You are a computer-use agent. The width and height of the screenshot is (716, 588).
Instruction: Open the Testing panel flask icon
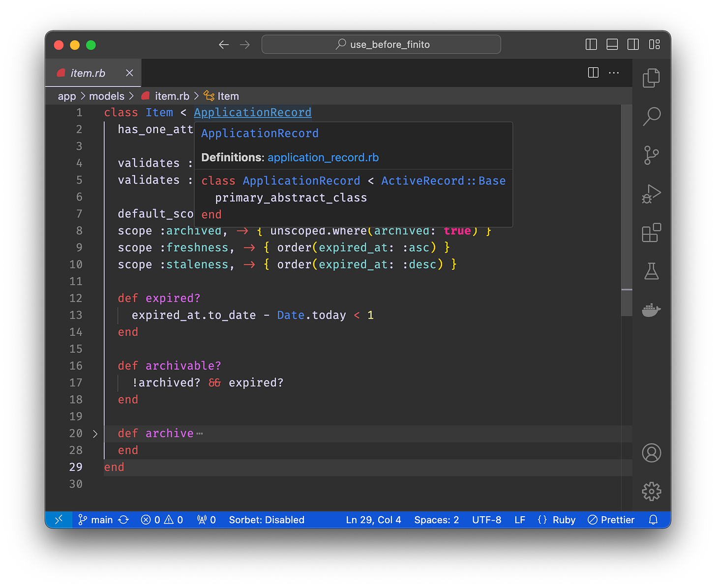651,271
